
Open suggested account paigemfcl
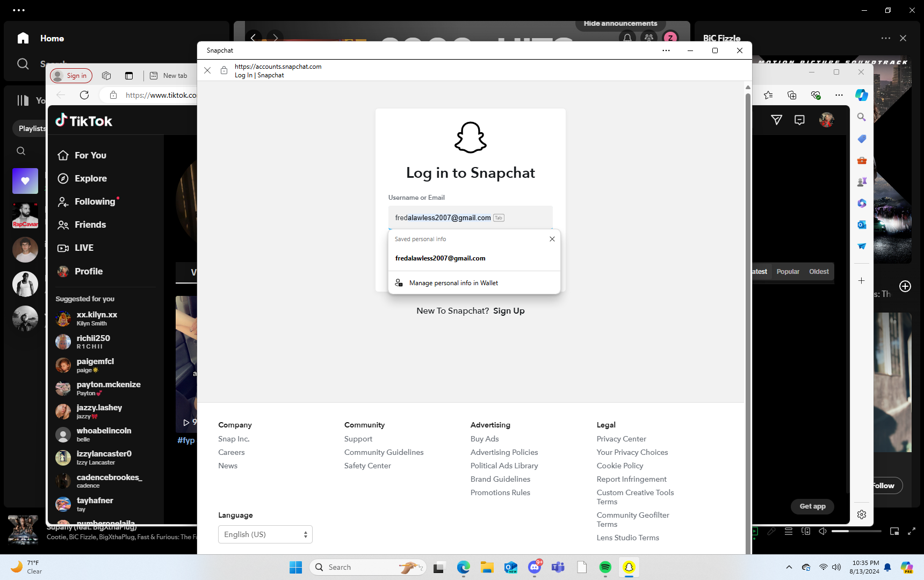[x=85, y=365]
